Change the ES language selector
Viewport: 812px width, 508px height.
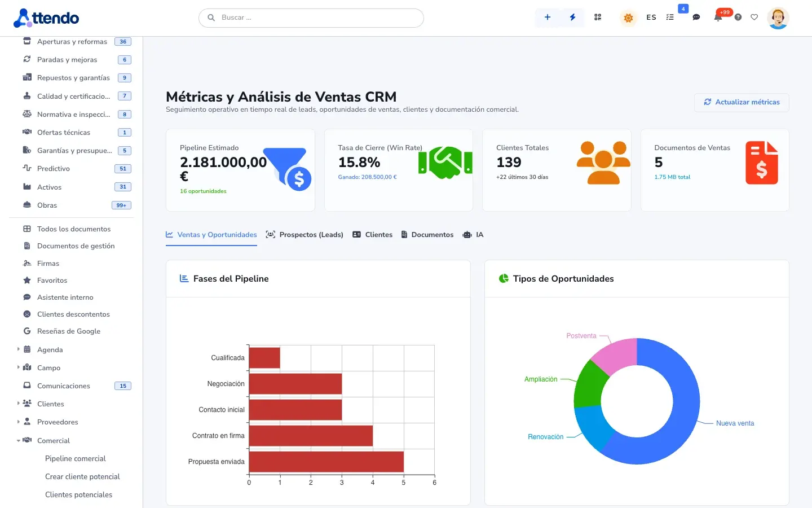[651, 17]
